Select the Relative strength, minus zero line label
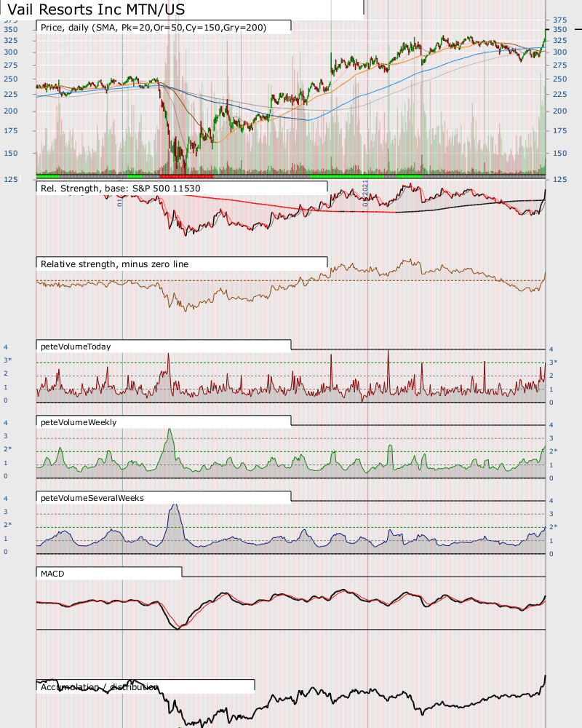This screenshot has width=582, height=728. pos(115,264)
